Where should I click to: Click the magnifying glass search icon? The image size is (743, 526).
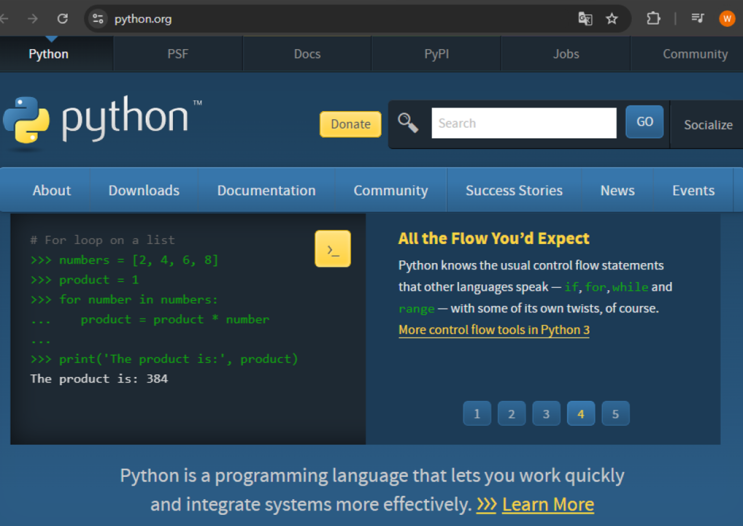(408, 123)
